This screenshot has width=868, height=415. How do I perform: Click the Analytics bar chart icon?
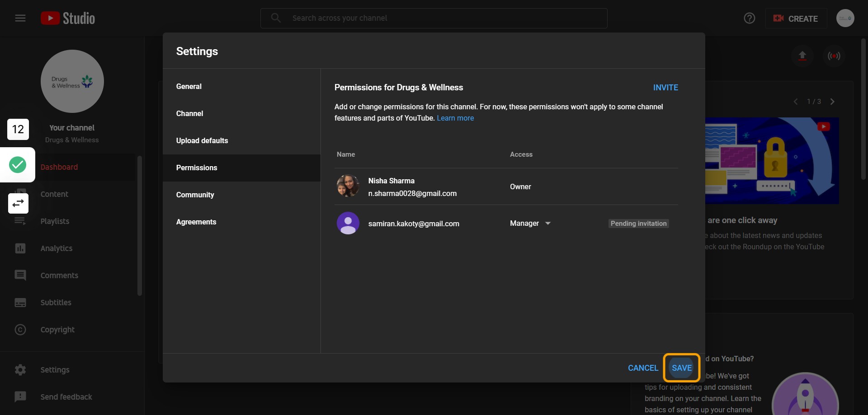(20, 248)
